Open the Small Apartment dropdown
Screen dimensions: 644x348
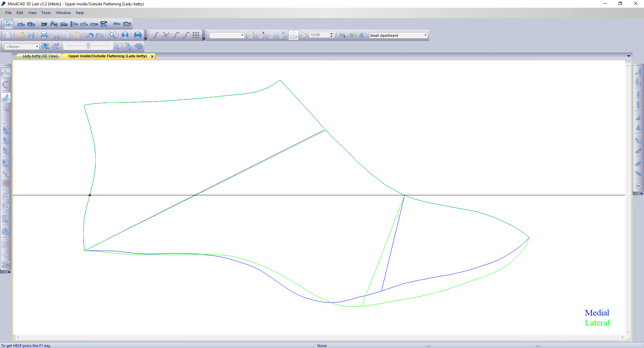pyautogui.click(x=425, y=35)
